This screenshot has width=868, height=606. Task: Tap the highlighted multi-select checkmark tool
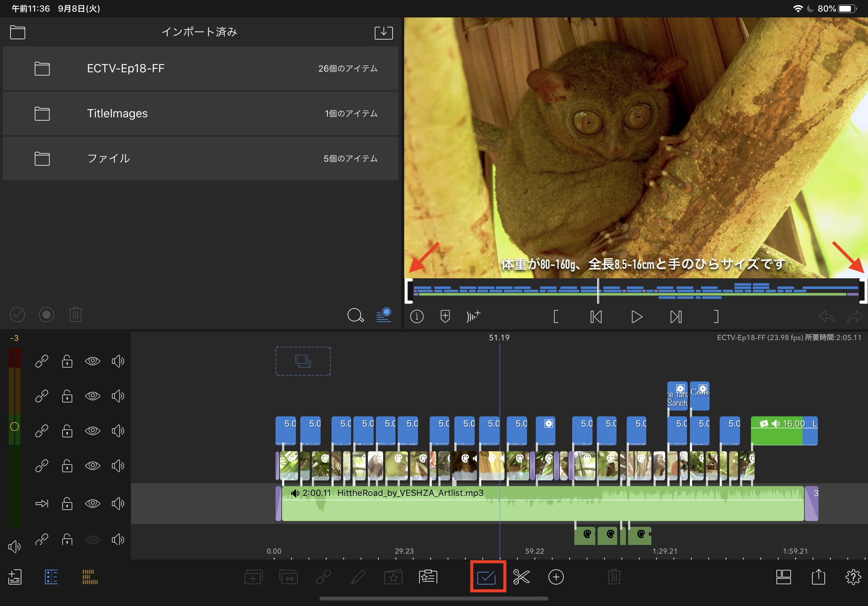pos(487,577)
